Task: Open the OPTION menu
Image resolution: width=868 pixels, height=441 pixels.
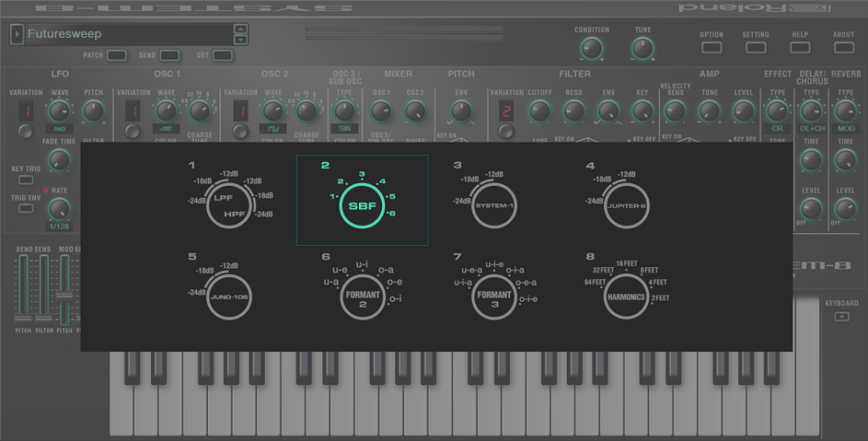Action: (711, 47)
